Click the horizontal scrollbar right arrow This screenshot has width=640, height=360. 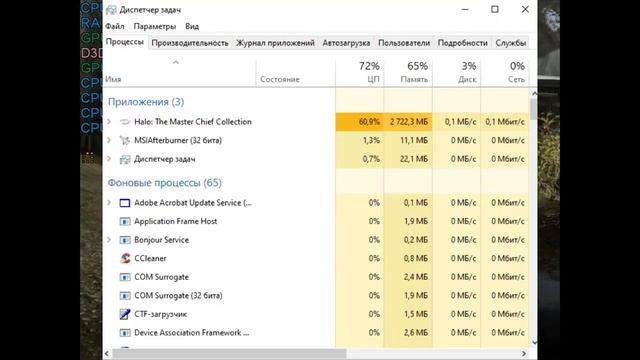tap(524, 353)
